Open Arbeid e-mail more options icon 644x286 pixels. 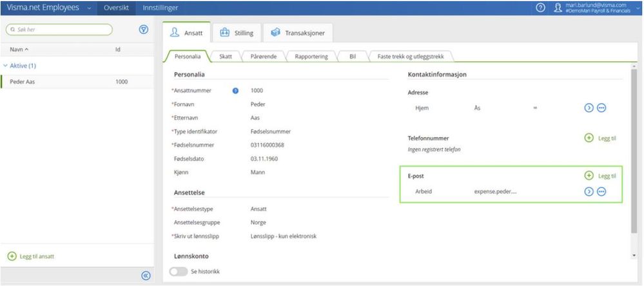(x=601, y=191)
